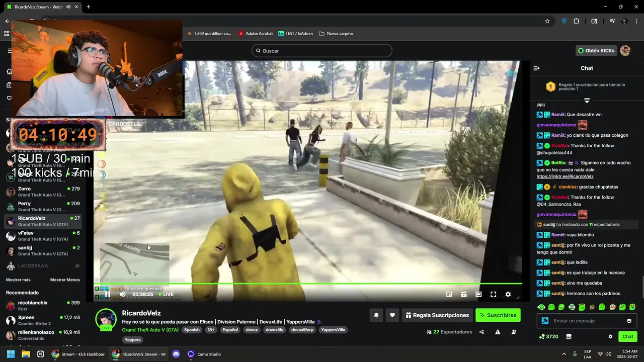Open the emoji picker in the chat input
The image size is (644, 362).
[x=629, y=321]
